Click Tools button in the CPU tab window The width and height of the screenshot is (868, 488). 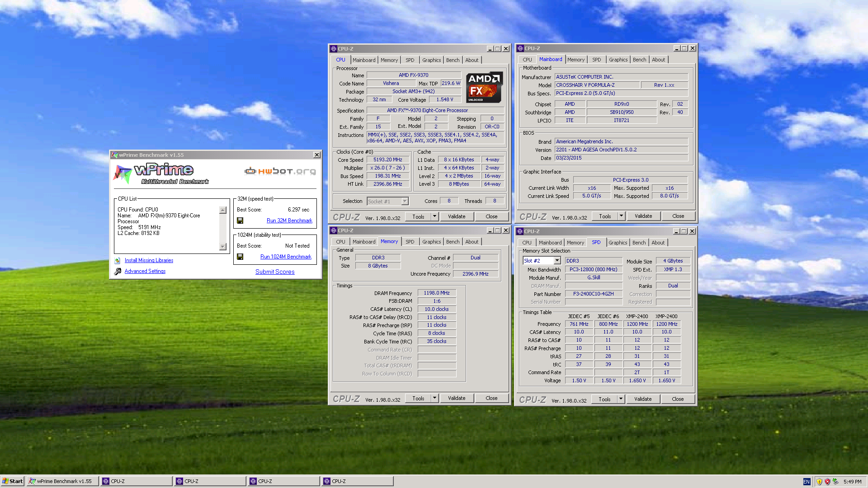(418, 216)
